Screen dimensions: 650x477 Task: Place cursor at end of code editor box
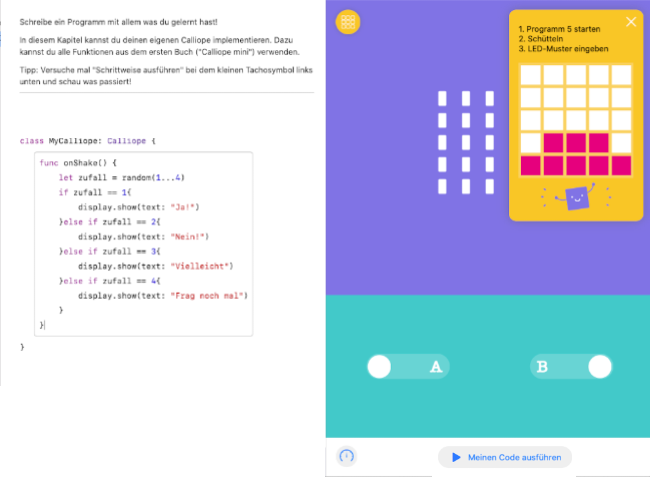click(44, 325)
